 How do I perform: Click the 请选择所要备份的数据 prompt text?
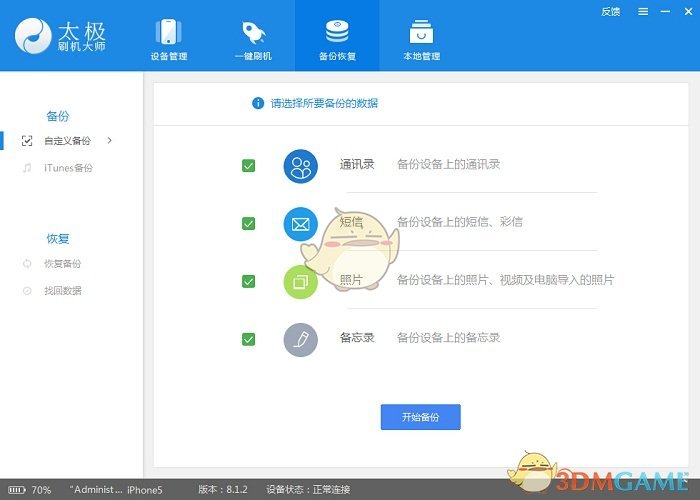click(x=324, y=104)
